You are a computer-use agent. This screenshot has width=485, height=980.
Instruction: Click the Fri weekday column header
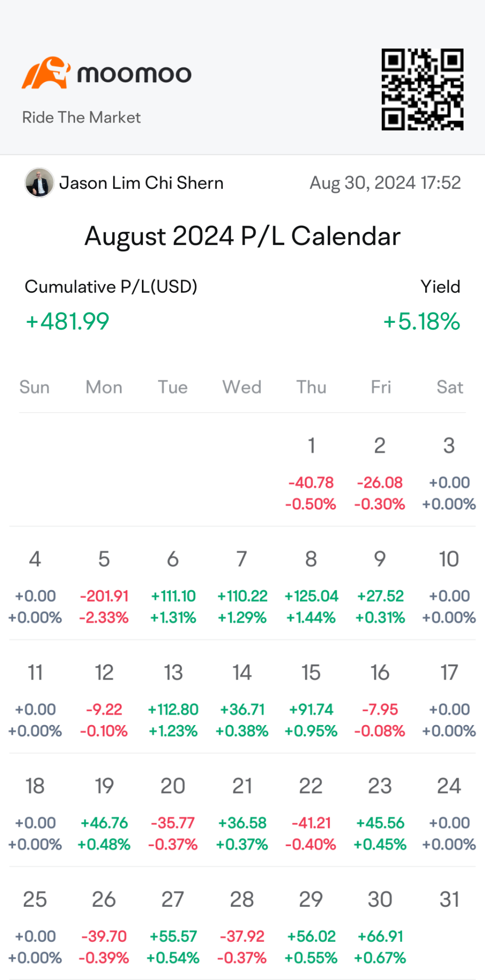[x=381, y=387]
